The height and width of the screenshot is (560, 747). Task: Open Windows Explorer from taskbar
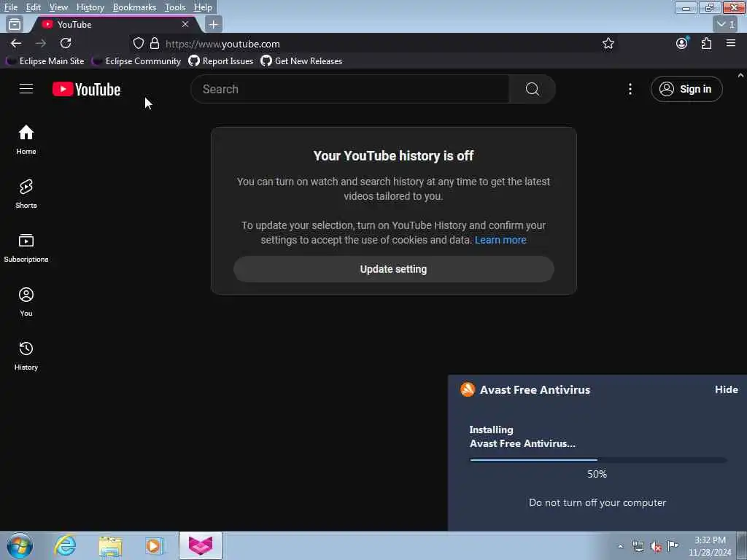pos(111,545)
